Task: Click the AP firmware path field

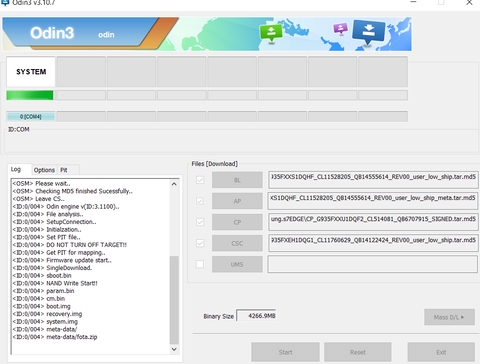Action: coord(373,201)
